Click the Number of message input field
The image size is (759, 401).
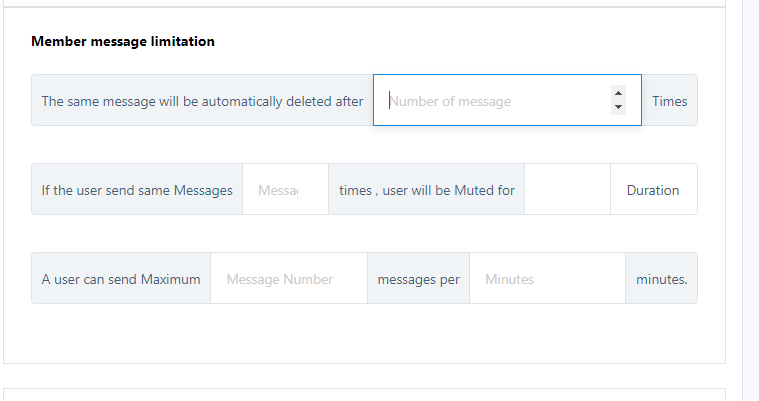point(495,101)
